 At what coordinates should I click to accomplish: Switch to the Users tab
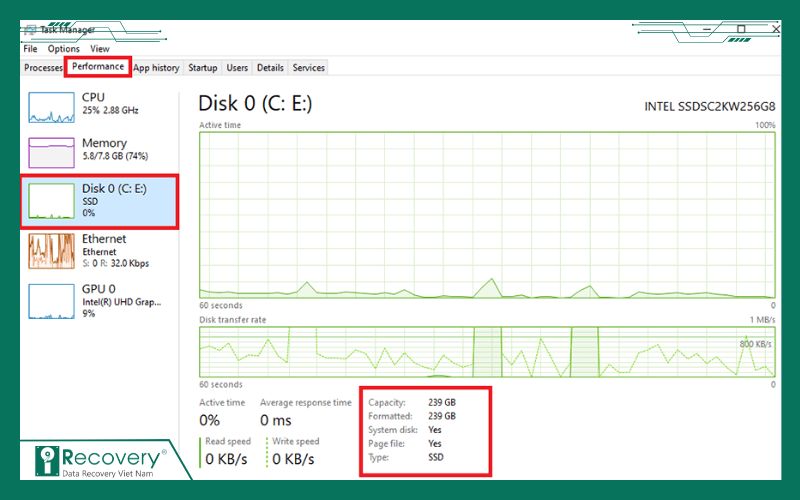(237, 68)
